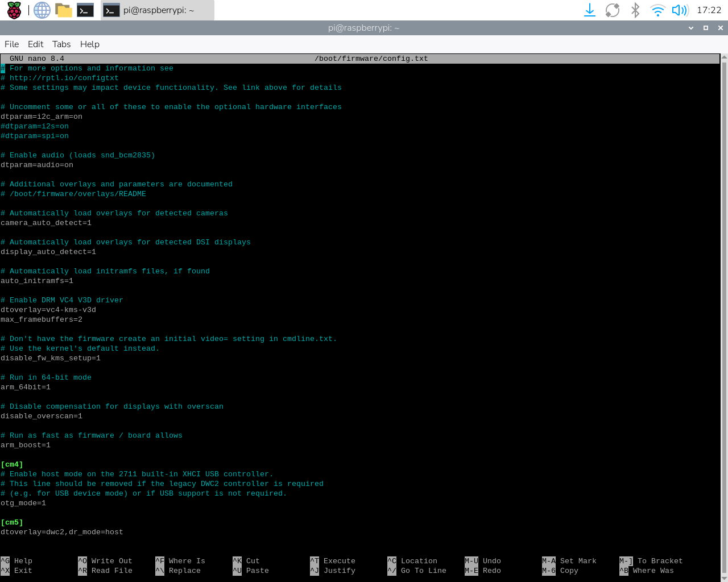Click the ^/ Go To Line shortcut
728x582 pixels.
tap(417, 571)
